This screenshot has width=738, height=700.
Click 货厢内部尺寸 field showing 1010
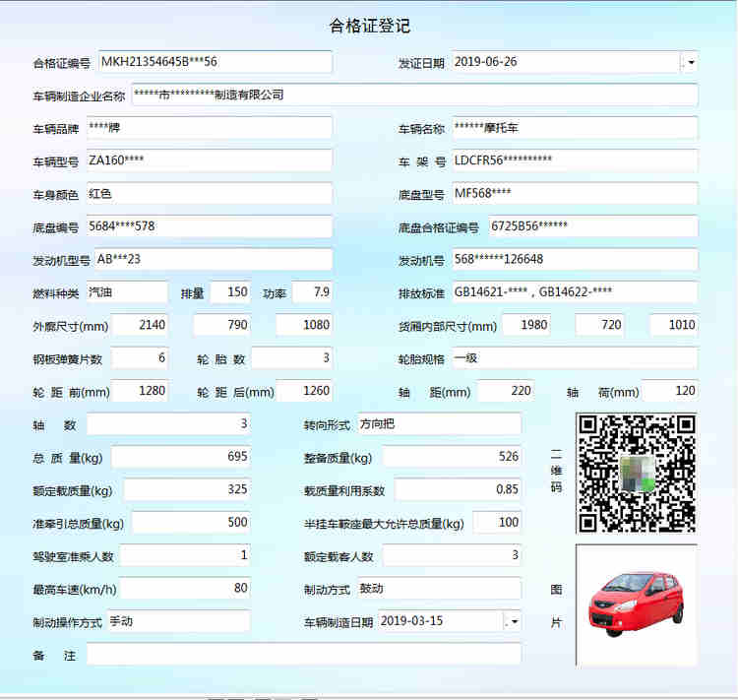pos(673,326)
